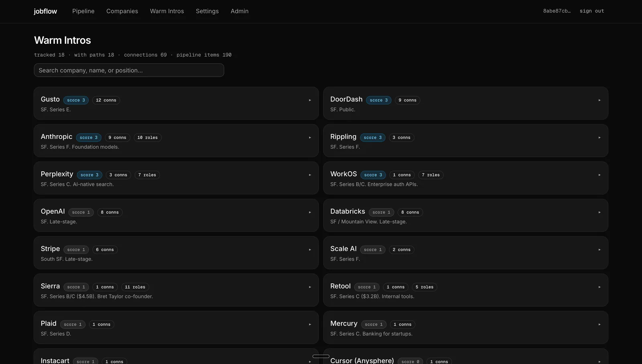Click the 'pipeline items 190' stat
The image size is (642, 364).
(x=204, y=55)
